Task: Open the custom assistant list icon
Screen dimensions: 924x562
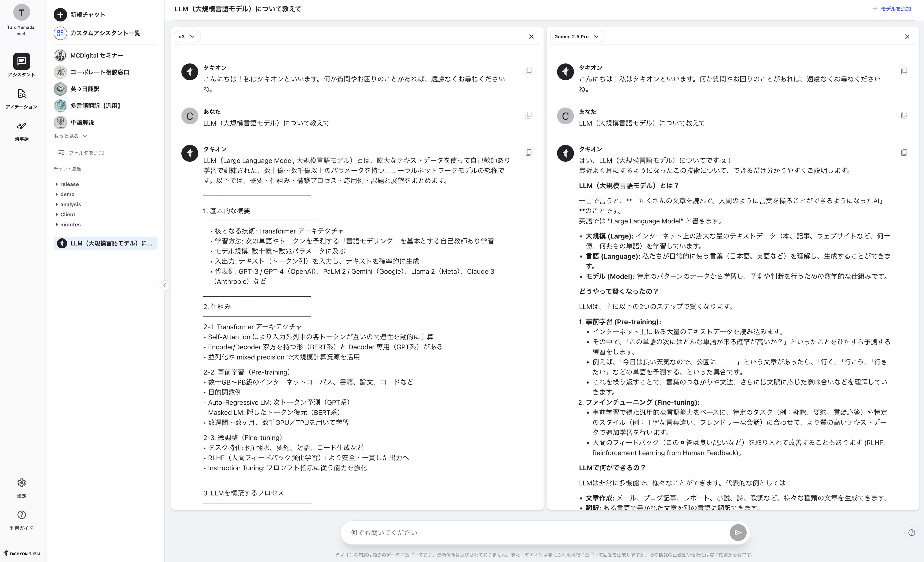Action: tap(60, 33)
